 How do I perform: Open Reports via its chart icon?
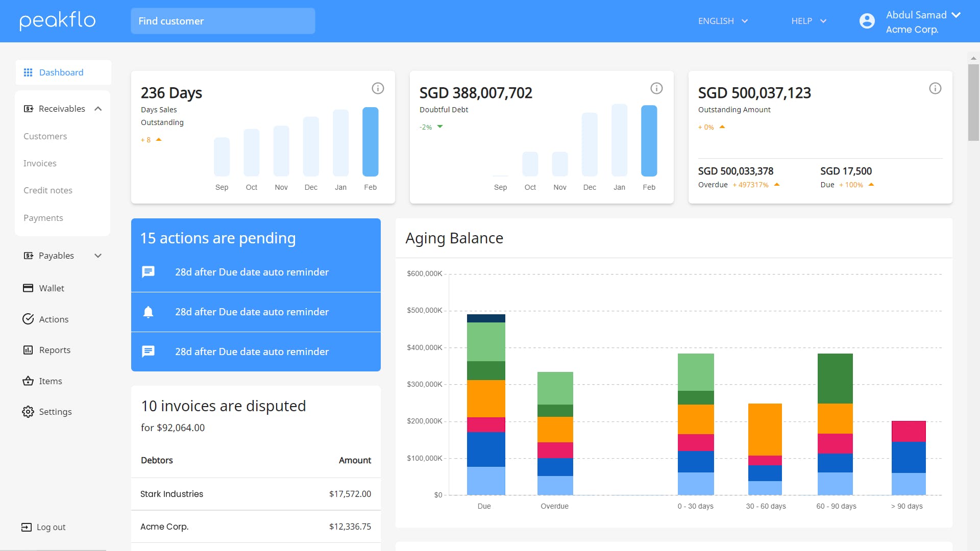28,350
